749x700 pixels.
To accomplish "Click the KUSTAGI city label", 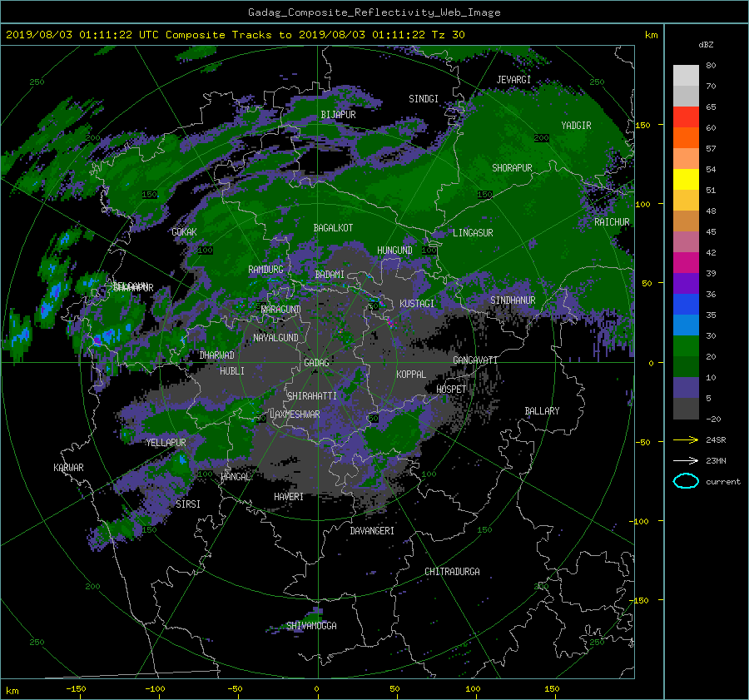I will coord(417,304).
